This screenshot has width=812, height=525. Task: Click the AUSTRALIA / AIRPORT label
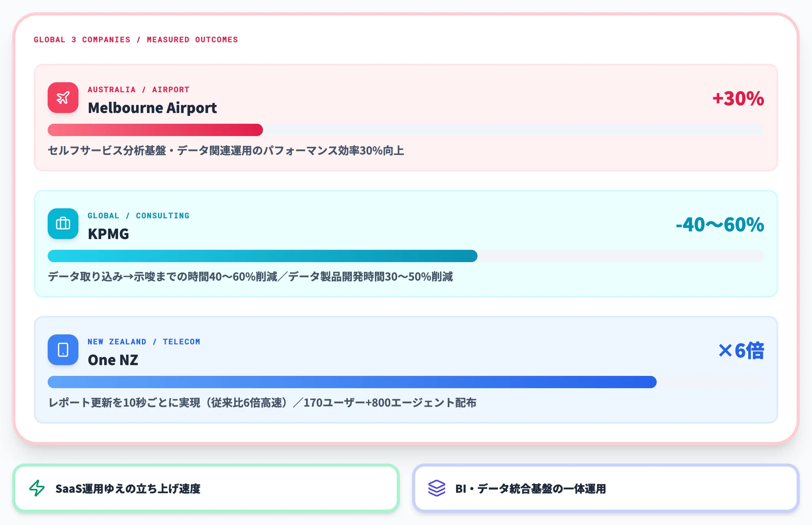138,90
